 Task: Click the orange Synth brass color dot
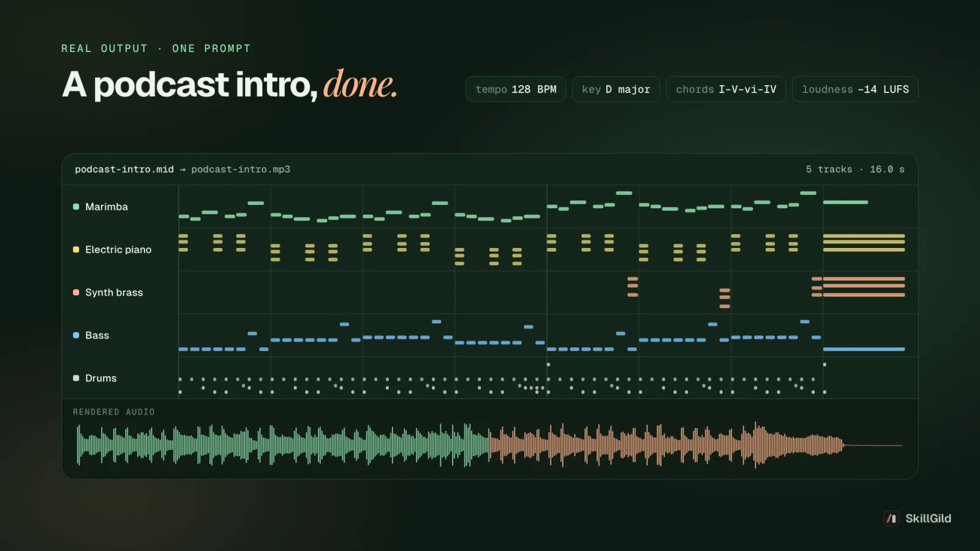[x=76, y=293]
